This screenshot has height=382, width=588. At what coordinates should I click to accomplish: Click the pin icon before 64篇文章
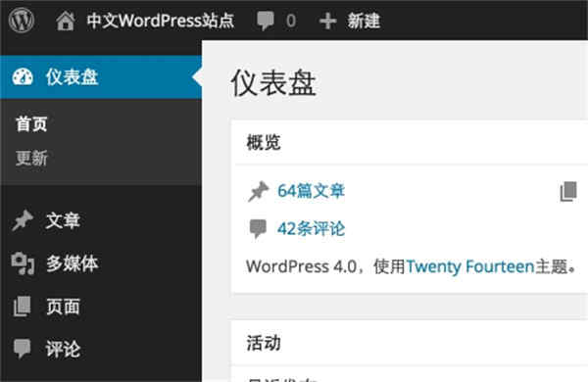point(259,191)
